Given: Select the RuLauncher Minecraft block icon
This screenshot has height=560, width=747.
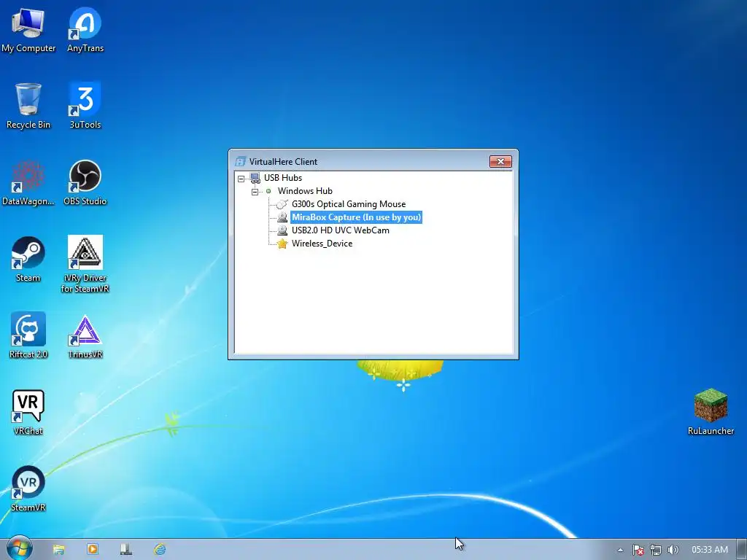Looking at the screenshot, I should 711,405.
